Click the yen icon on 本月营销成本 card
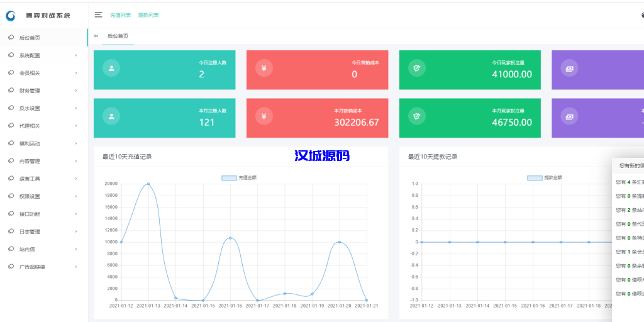Viewport: 644px width, 322px height. point(264,116)
